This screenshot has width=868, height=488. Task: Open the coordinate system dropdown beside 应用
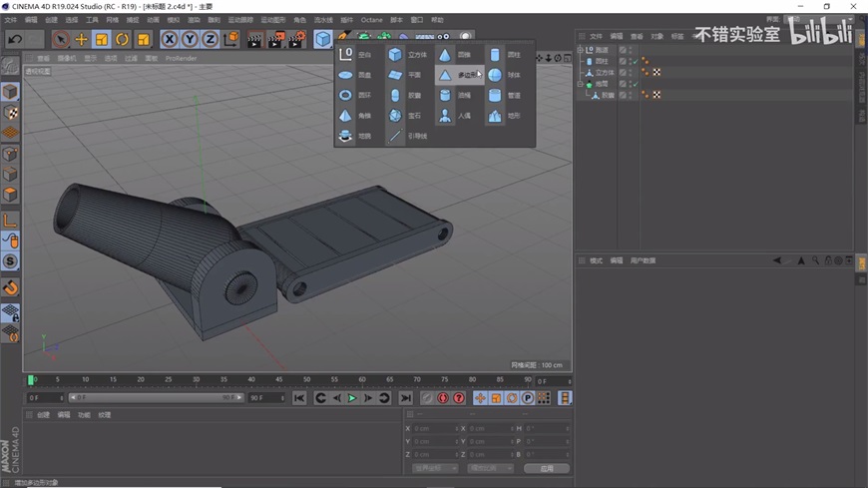coord(435,468)
